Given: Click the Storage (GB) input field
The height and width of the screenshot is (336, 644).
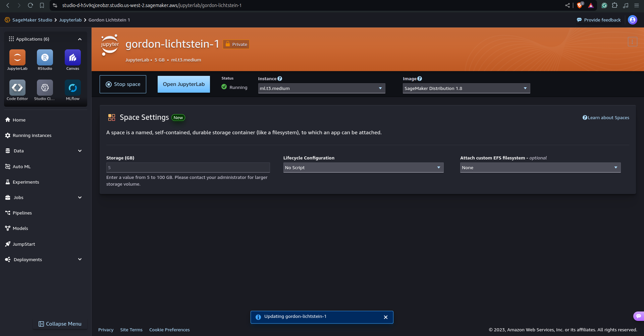Looking at the screenshot, I should tap(188, 167).
